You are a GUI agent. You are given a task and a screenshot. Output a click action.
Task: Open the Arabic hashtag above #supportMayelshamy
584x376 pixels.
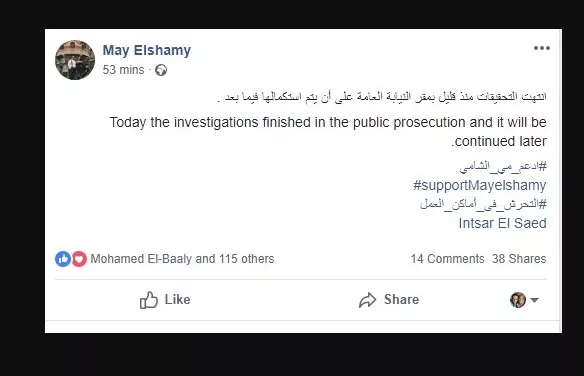(x=503, y=166)
